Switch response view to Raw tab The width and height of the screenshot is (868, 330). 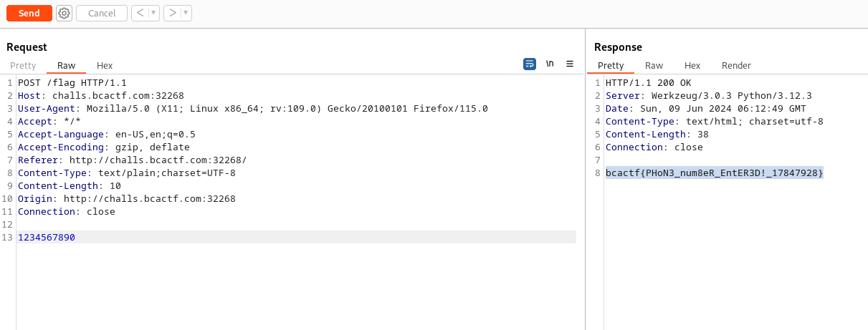654,65
